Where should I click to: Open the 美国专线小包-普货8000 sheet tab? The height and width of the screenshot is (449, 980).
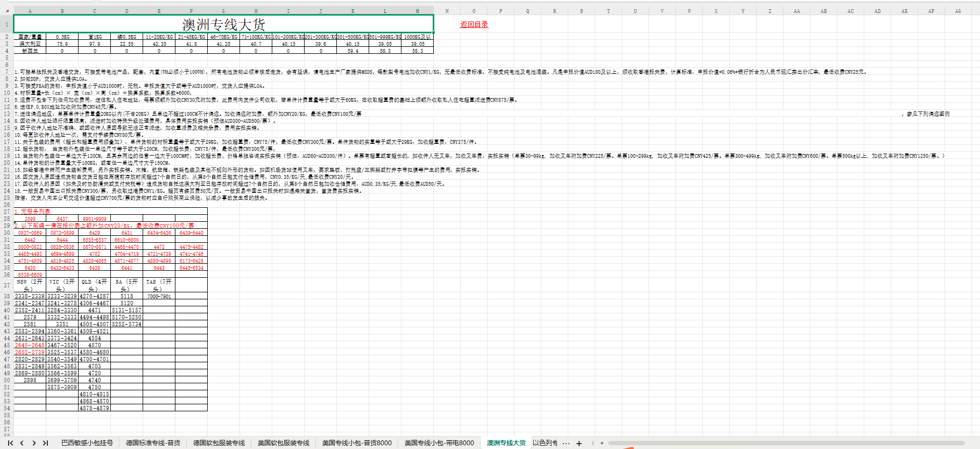point(357,443)
